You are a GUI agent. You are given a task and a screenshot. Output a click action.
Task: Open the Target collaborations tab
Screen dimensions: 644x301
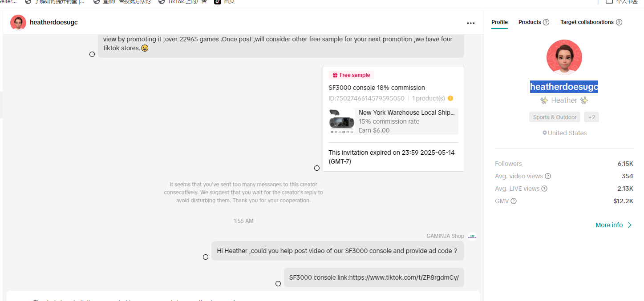click(x=587, y=22)
